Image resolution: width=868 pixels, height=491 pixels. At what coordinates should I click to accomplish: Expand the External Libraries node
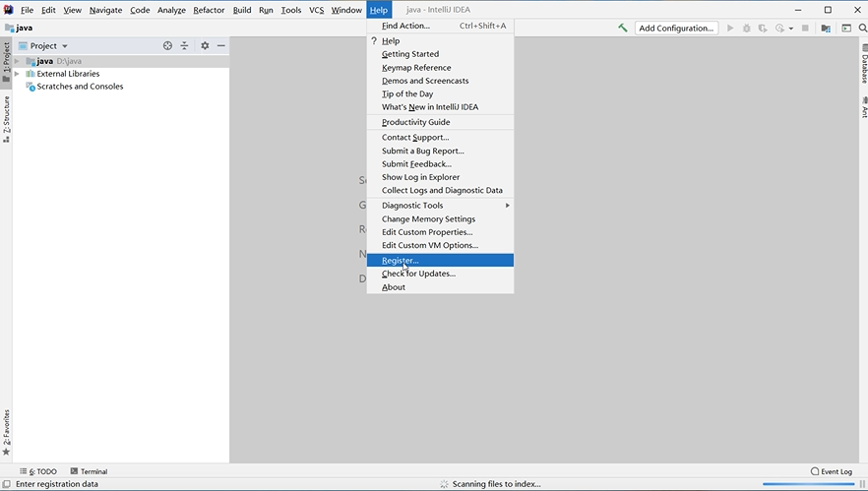click(17, 74)
